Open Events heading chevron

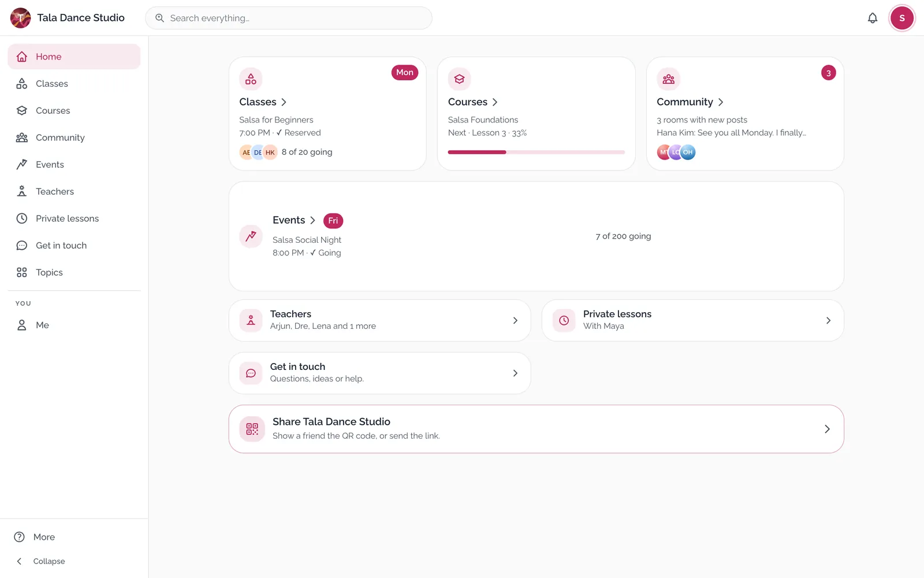coord(312,220)
